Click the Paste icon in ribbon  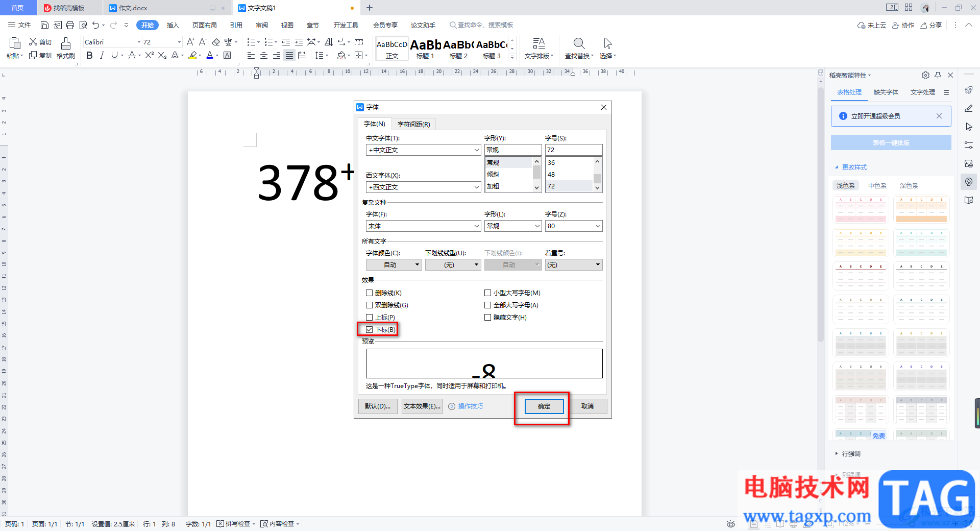15,43
